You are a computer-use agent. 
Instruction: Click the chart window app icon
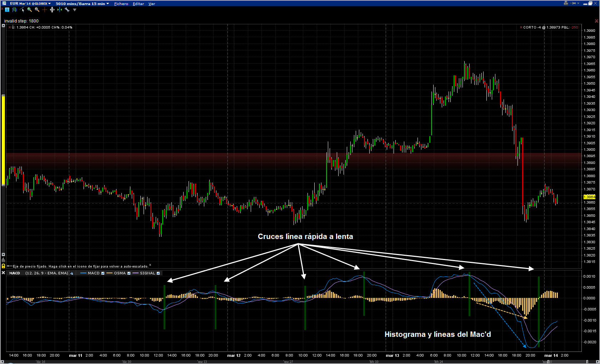click(4, 3)
